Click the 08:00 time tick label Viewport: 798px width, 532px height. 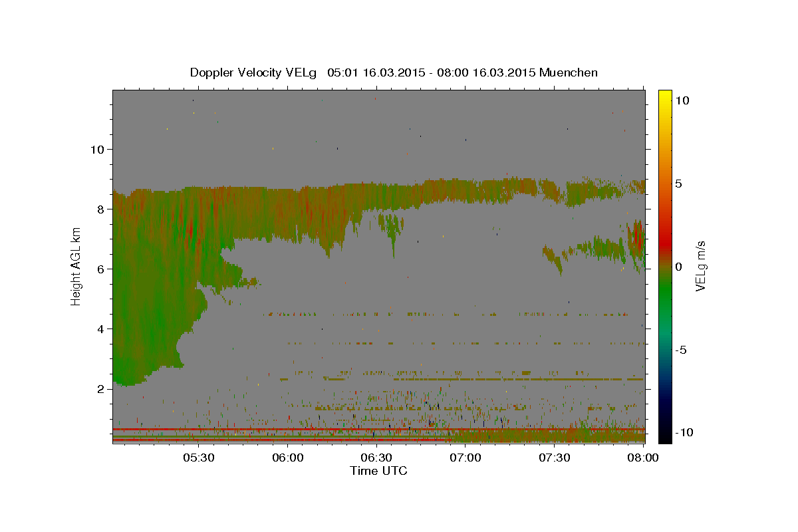tap(642, 458)
